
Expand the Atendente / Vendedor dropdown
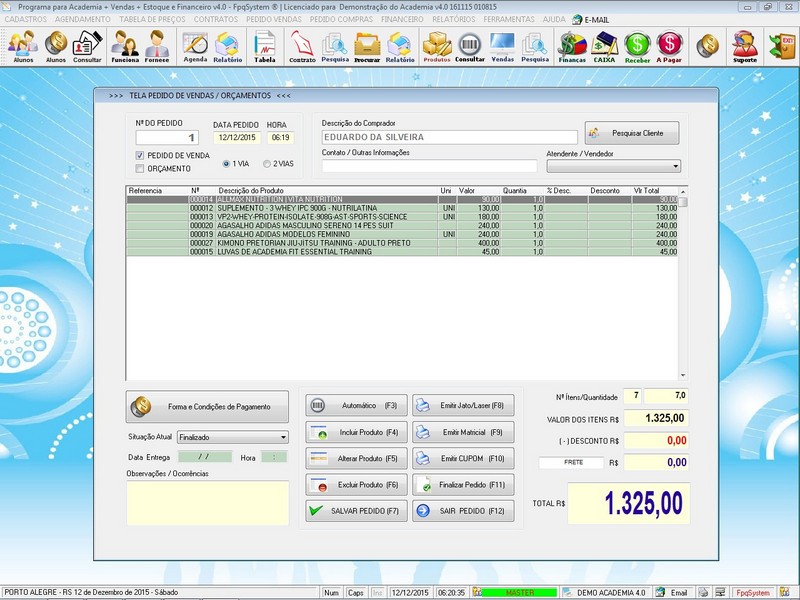click(675, 167)
